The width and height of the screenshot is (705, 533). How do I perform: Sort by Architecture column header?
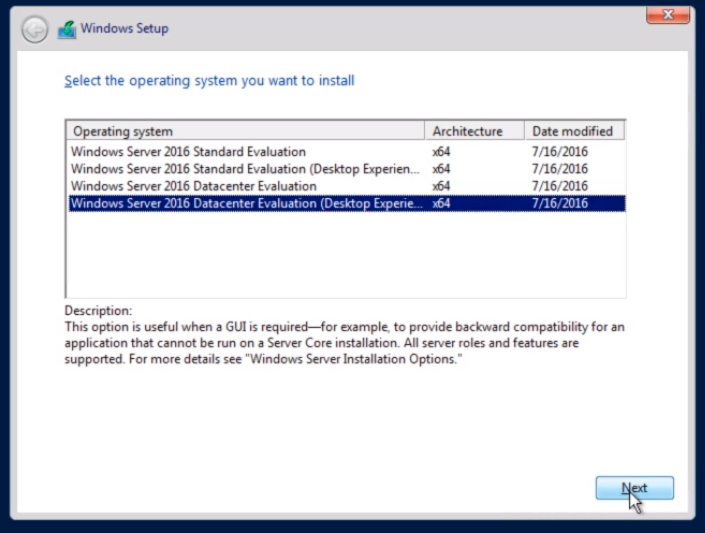(475, 131)
